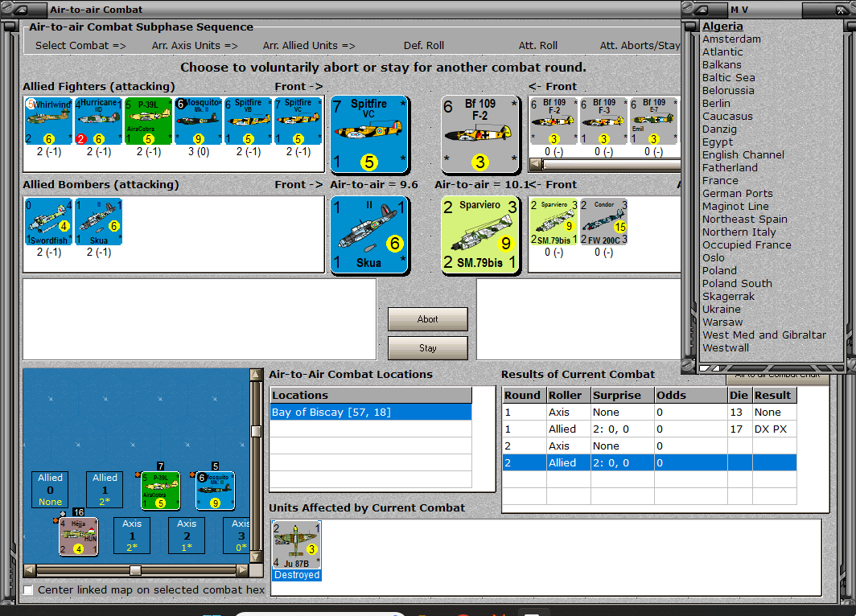Image resolution: width=856 pixels, height=616 pixels.
Task: Click the P-39L unit on the map
Action: [161, 491]
